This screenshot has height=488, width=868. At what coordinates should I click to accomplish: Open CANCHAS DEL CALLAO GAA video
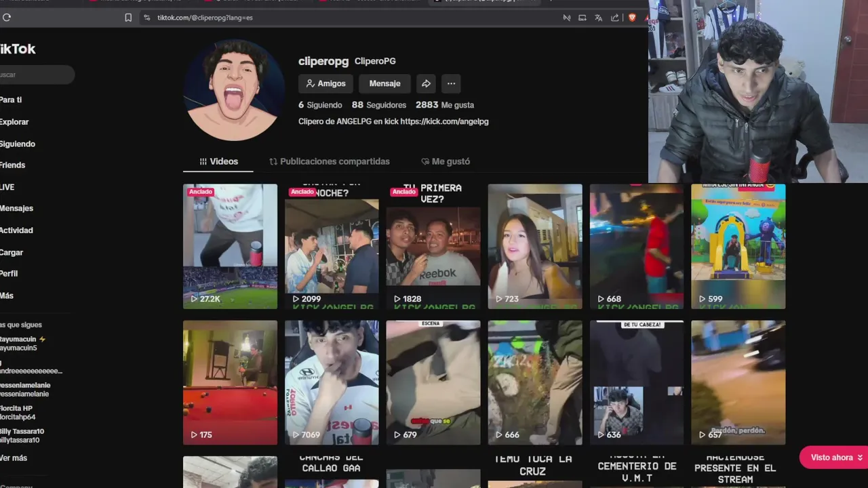[332, 472]
